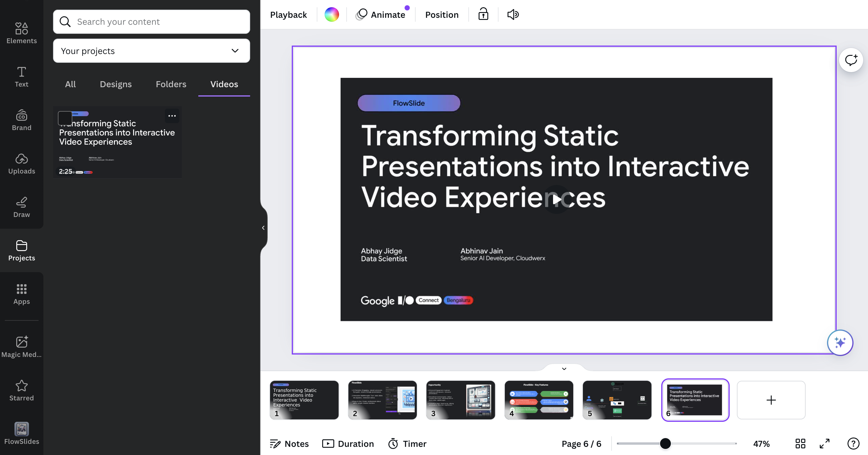
Task: Open the Magic Media app
Action: (x=22, y=347)
